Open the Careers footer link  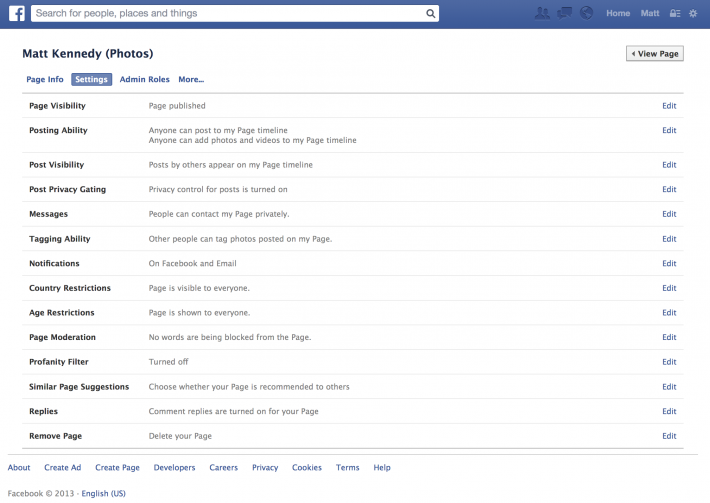[x=223, y=467]
